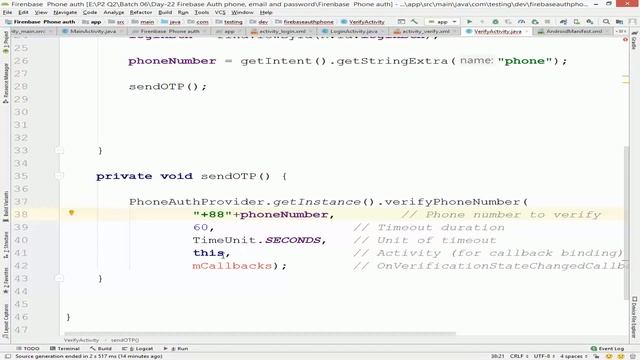Click the horizontal editor scrollbar
The image size is (640, 360).
pos(261,334)
